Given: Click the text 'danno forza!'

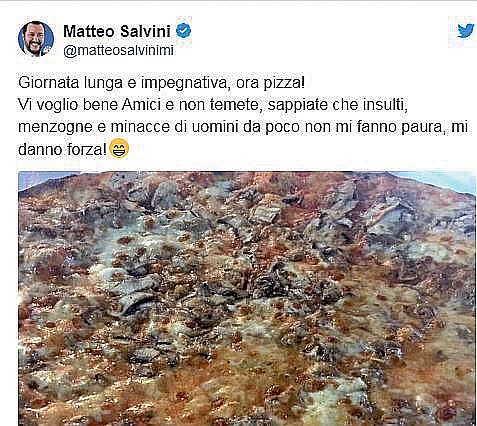Looking at the screenshot, I should (62, 149).
